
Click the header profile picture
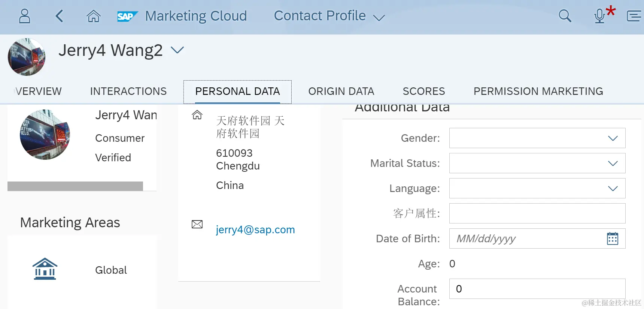[x=27, y=57]
